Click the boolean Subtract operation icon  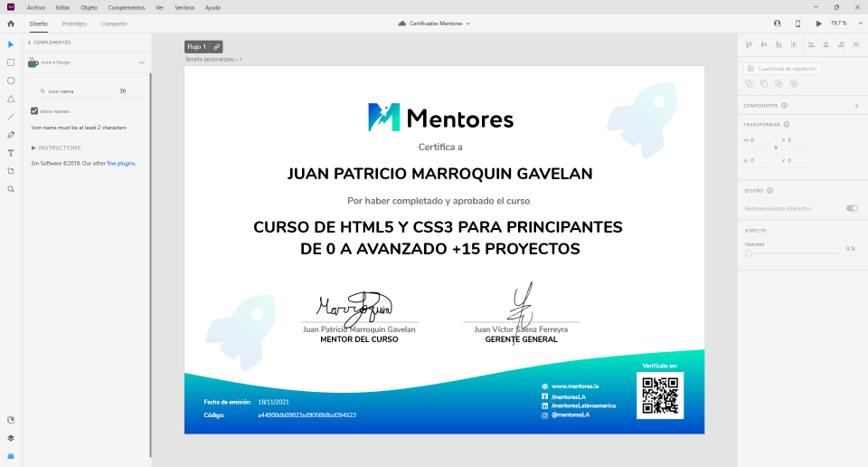click(764, 83)
